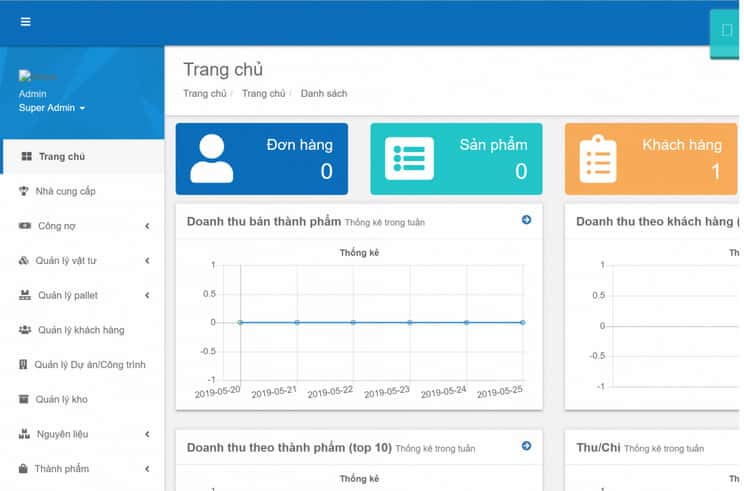Open the Đơn hàng summary card

[x=262, y=159]
